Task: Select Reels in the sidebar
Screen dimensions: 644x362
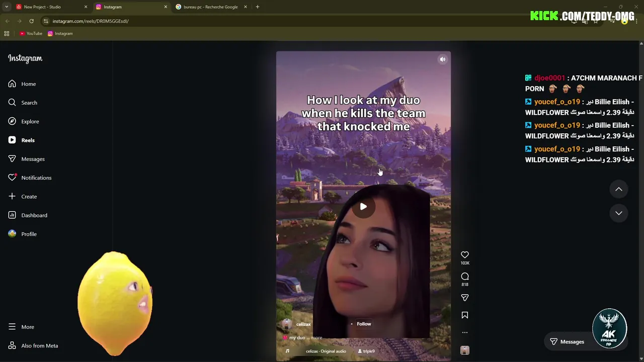Action: [x=22, y=140]
